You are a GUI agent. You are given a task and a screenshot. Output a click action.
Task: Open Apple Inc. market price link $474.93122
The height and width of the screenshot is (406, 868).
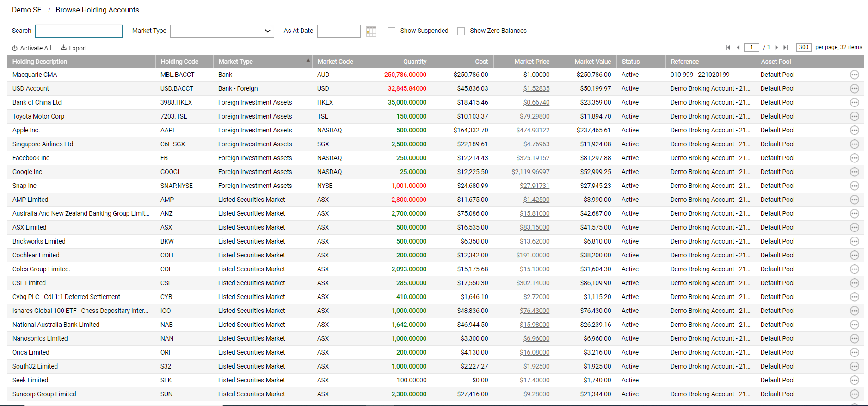point(533,130)
